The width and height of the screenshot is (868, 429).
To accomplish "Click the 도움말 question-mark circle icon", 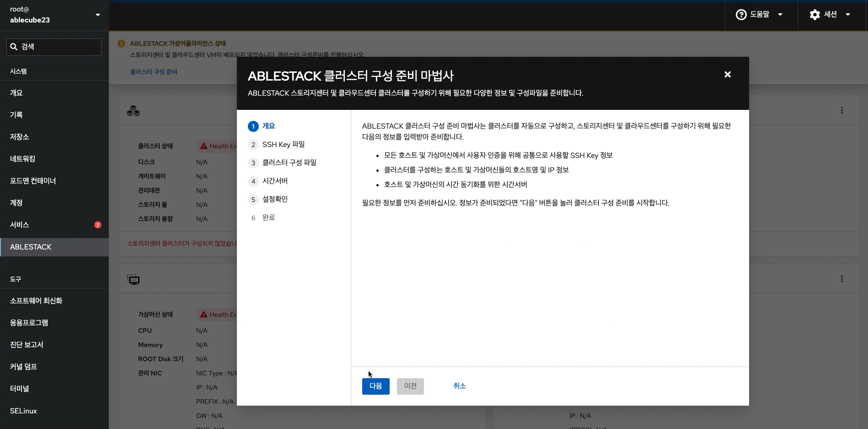I will click(x=741, y=14).
